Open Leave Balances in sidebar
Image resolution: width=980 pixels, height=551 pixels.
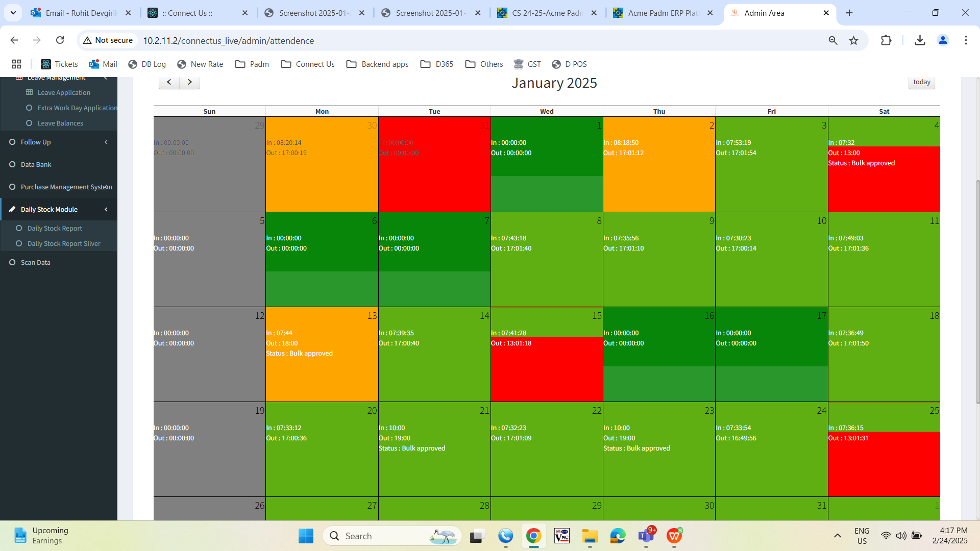coord(60,123)
